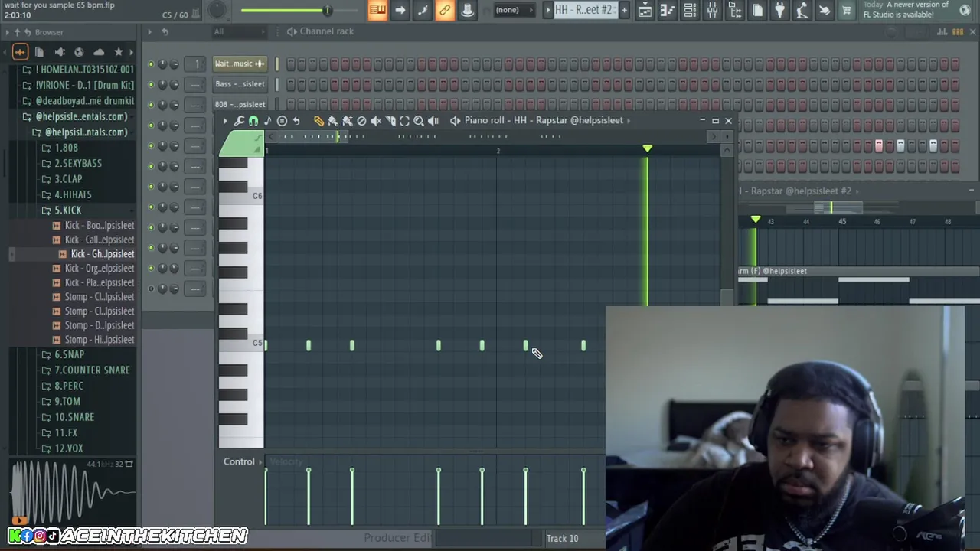Click the Wait..music channel button
The image size is (980, 551).
pos(240,64)
